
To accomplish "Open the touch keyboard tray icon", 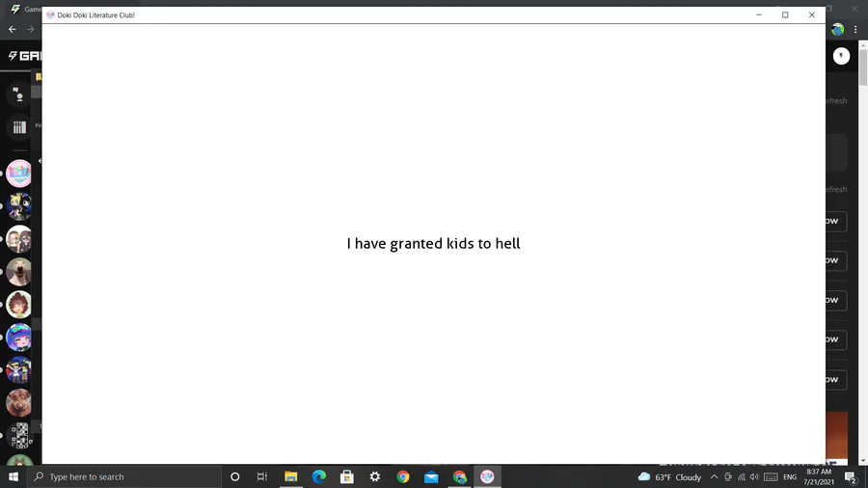I will coord(771,477).
